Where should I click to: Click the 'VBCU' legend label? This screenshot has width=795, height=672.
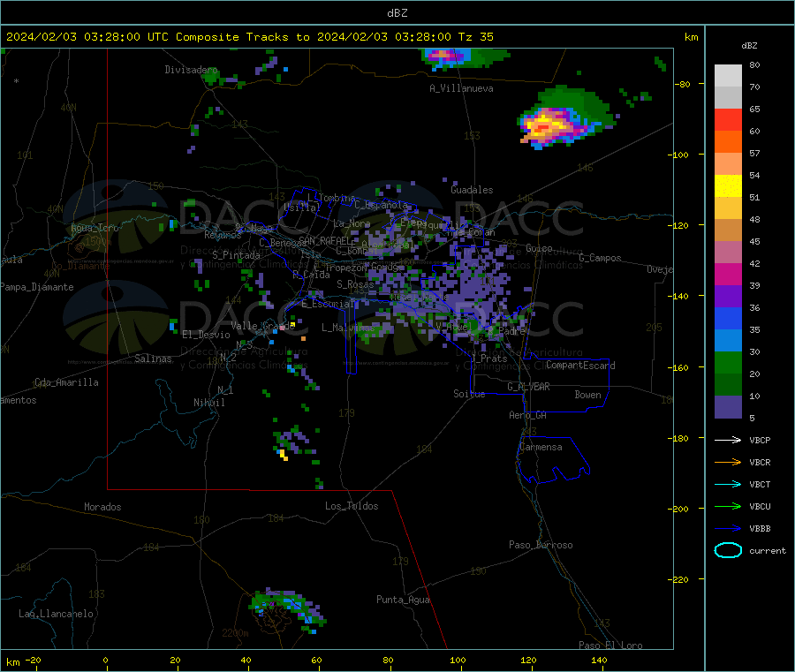(x=760, y=506)
